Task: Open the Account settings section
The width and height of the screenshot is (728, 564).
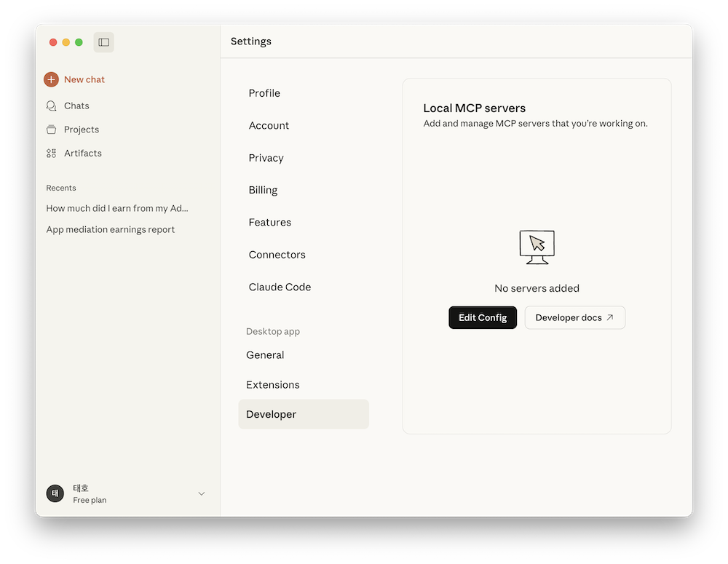Action: tap(269, 125)
